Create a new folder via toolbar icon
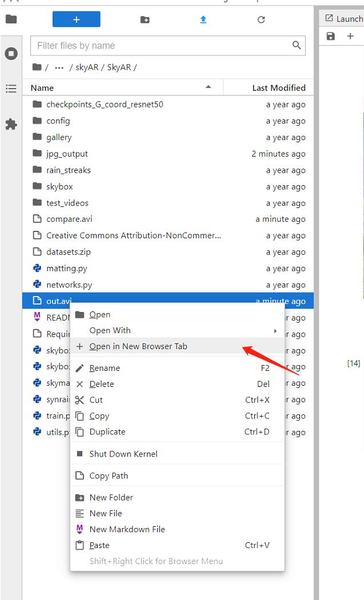 point(145,19)
